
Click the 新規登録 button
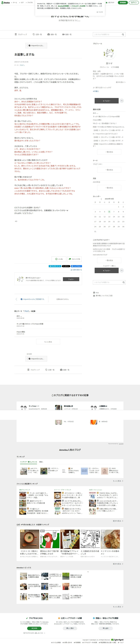[x=123, y=3]
